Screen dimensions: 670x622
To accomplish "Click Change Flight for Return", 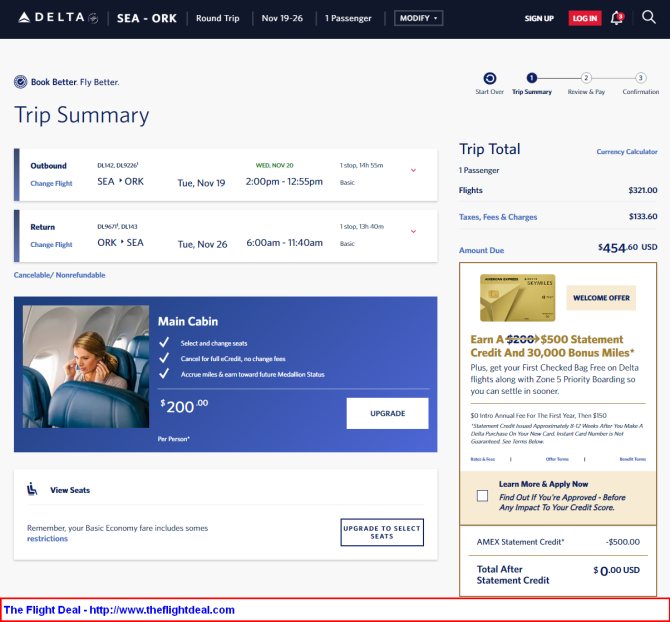I will 51,244.
